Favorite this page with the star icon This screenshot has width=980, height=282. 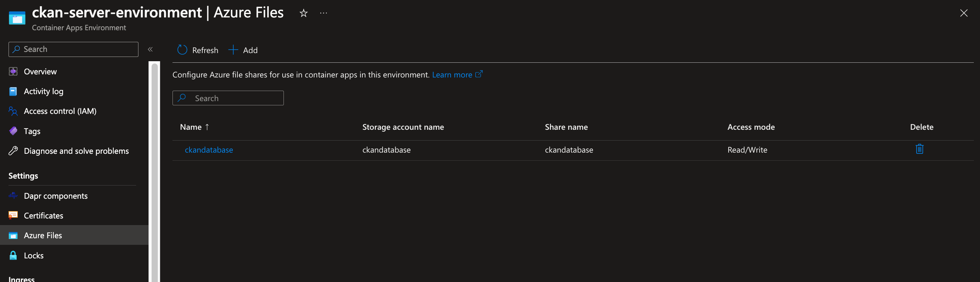pyautogui.click(x=304, y=13)
